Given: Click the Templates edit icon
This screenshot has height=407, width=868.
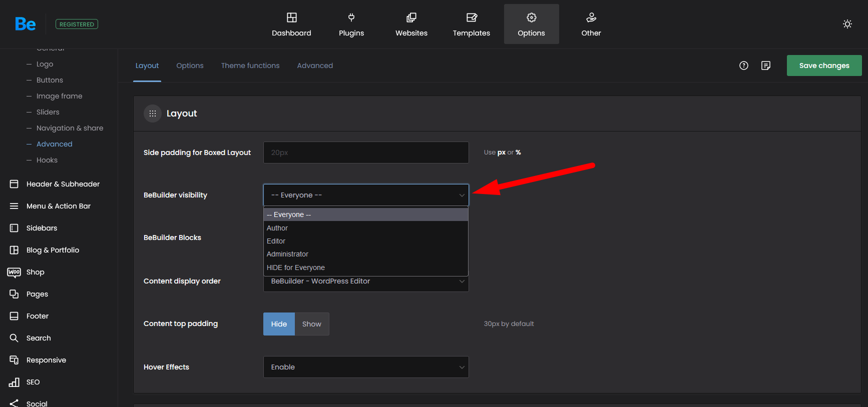Looking at the screenshot, I should coord(472,17).
